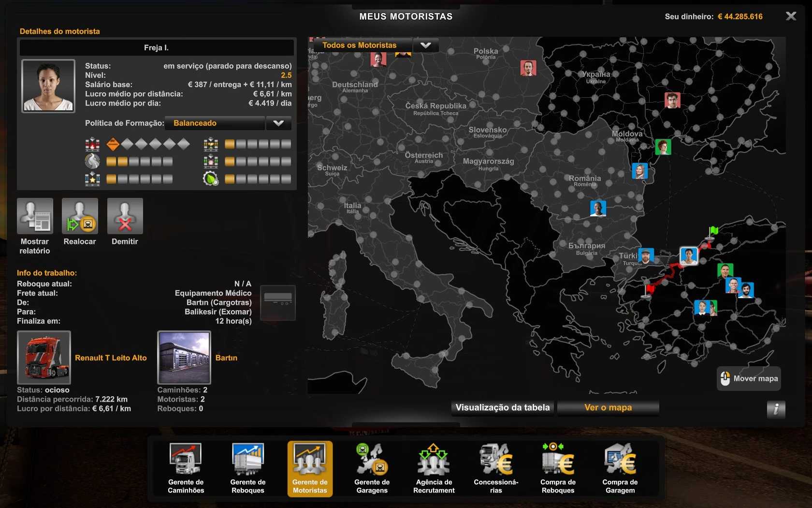This screenshot has width=812, height=508.
Task: Select the Ver o mapa tab
Action: point(608,407)
